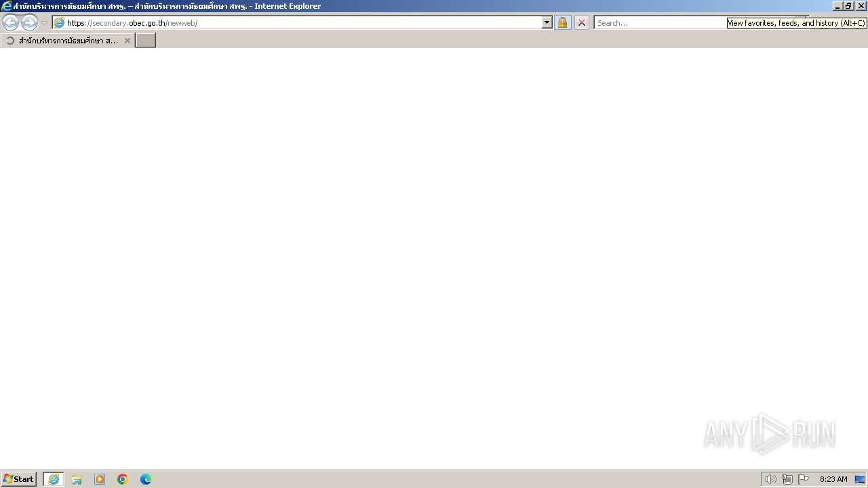Open the recent pages dropdown beside Forward

click(x=45, y=23)
